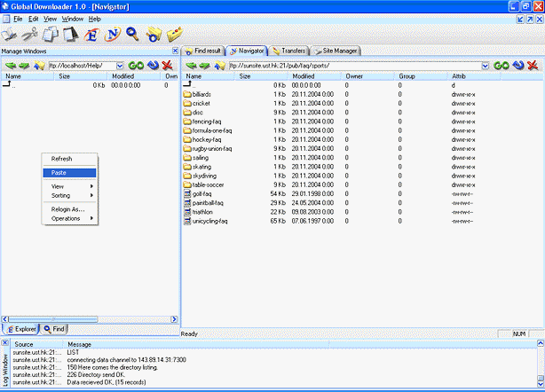This screenshot has width=545, height=392.
Task: Select the cricket folder
Action: pos(197,104)
